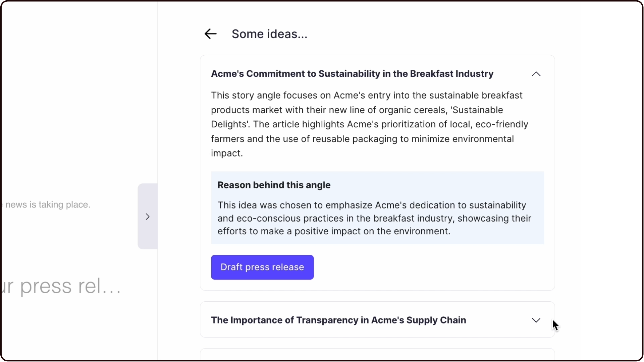The image size is (644, 362).
Task: Select "The Importance of Transparency" card title
Action: click(338, 320)
